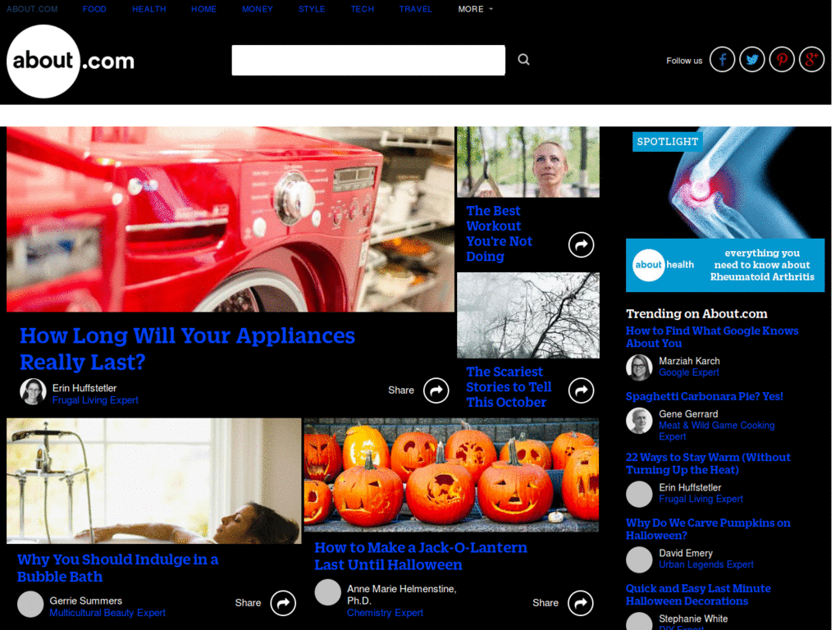Open 'How to Make a Jack-O-Lantern Last' headline
Image resolution: width=840 pixels, height=630 pixels.
421,556
